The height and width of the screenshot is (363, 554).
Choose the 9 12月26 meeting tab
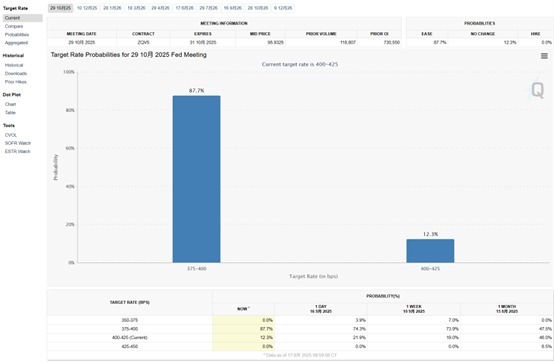tap(283, 8)
